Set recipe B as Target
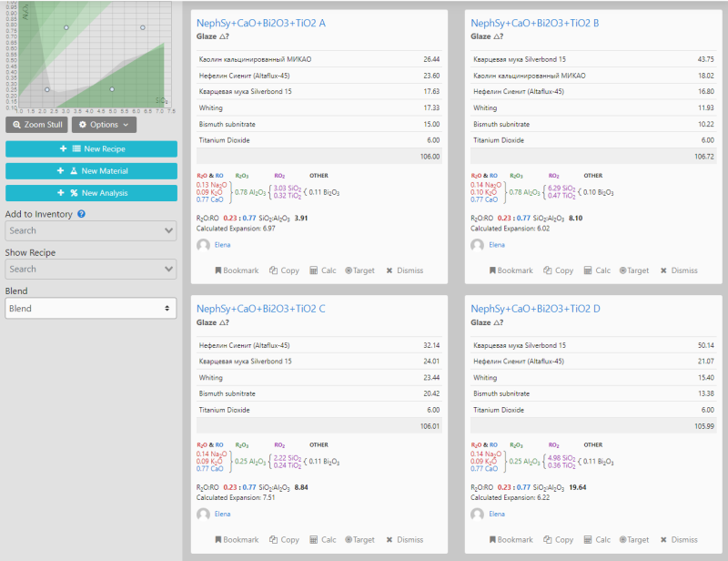The image size is (728, 561). pyautogui.click(x=633, y=270)
